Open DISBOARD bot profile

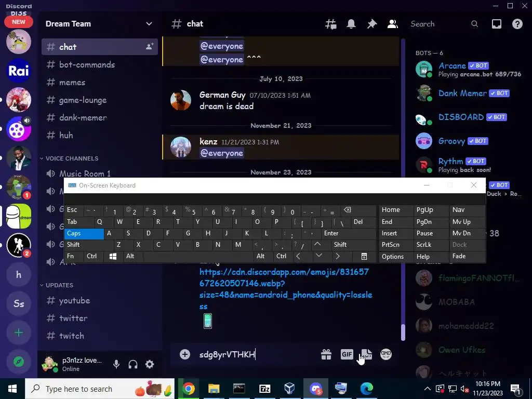[470, 117]
